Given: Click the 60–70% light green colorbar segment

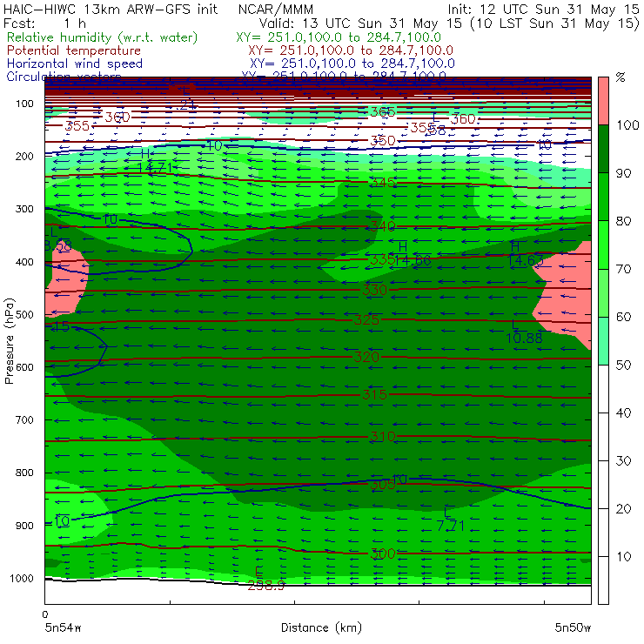Looking at the screenshot, I should coord(603,292).
